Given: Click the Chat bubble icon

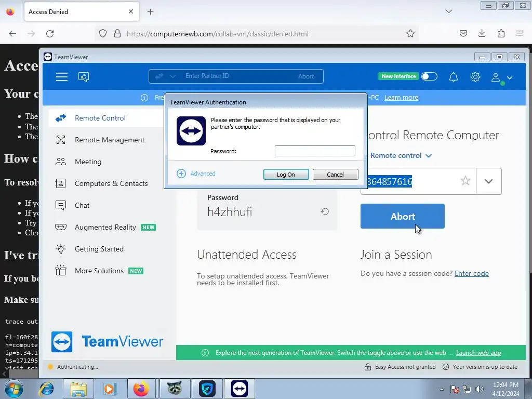Looking at the screenshot, I should tap(61, 205).
